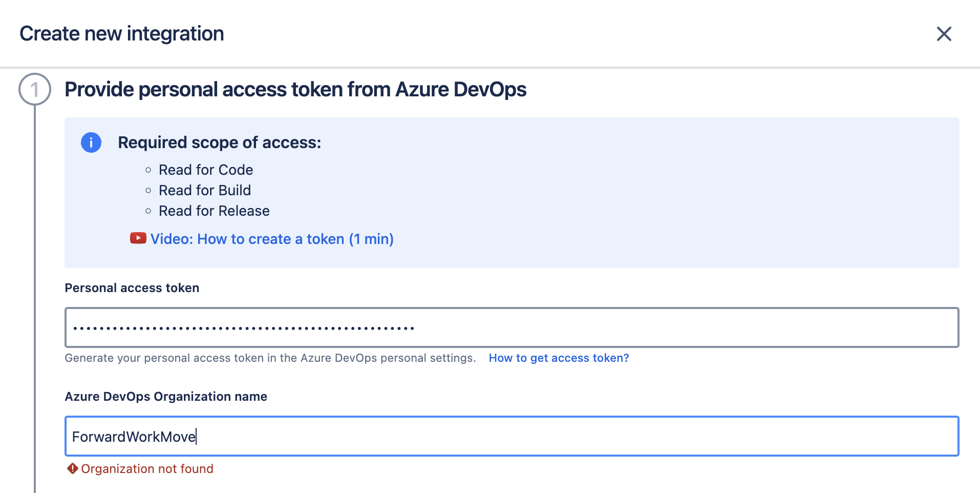The image size is (980, 493).
Task: Open the 'How to get access token?' link
Action: [559, 358]
